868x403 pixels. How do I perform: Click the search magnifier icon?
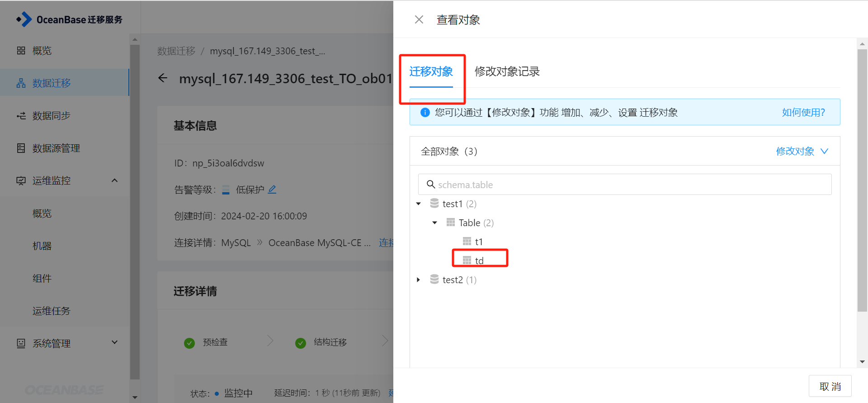[431, 185]
